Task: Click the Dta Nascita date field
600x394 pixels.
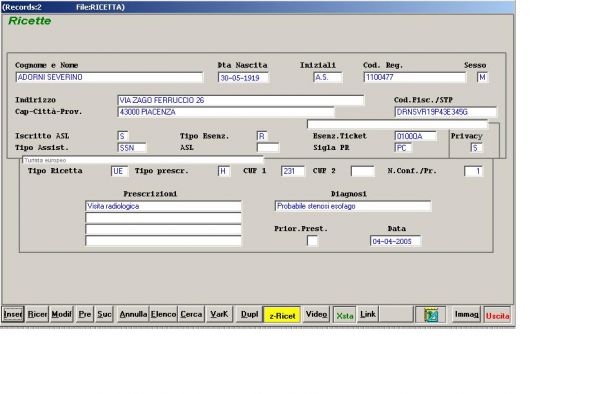Action: tap(243, 78)
